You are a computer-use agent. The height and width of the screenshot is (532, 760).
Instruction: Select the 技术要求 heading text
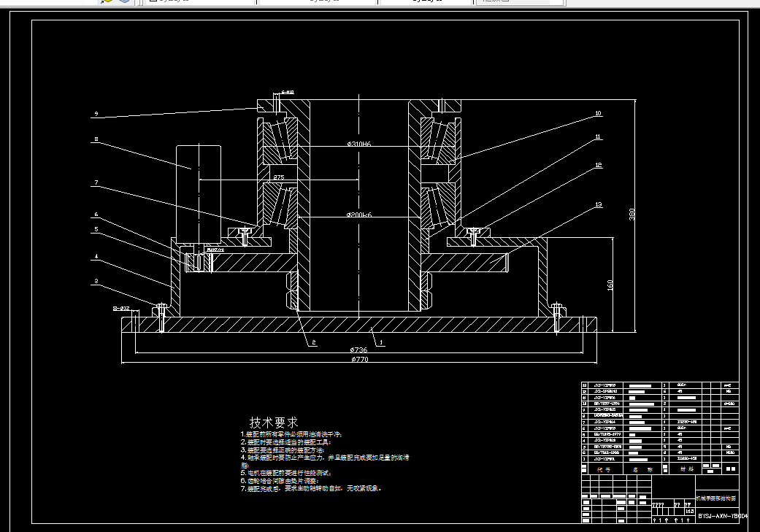pos(274,423)
